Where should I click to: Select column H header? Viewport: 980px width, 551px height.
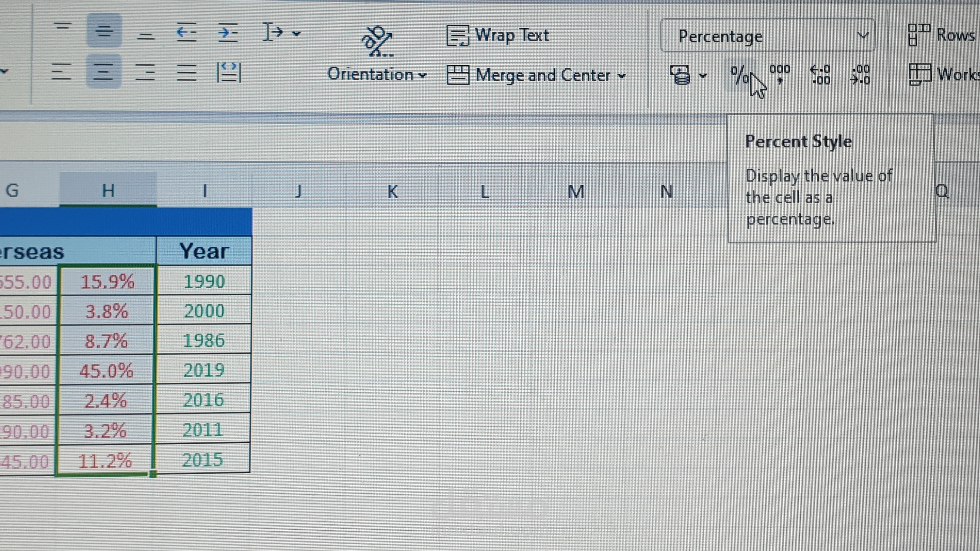pos(108,190)
